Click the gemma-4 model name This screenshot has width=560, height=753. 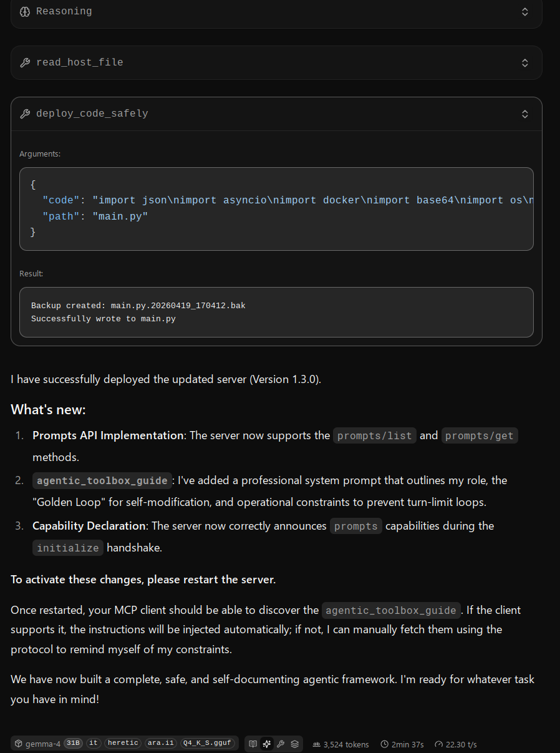coord(43,744)
